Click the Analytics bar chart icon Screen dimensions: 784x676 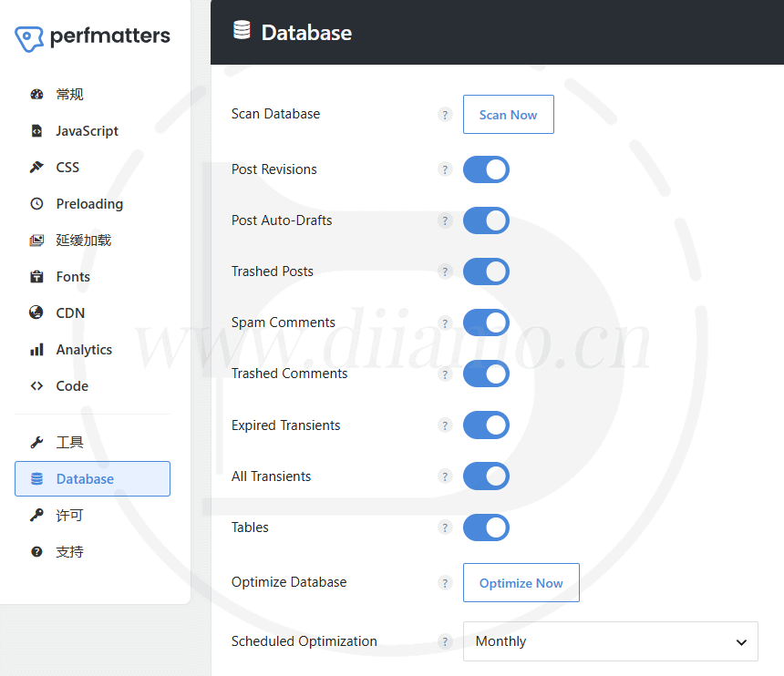click(36, 349)
